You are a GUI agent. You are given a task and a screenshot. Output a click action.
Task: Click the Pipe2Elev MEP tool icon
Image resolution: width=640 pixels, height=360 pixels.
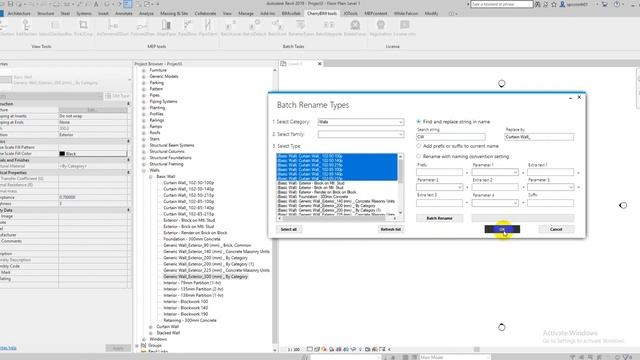point(187,25)
